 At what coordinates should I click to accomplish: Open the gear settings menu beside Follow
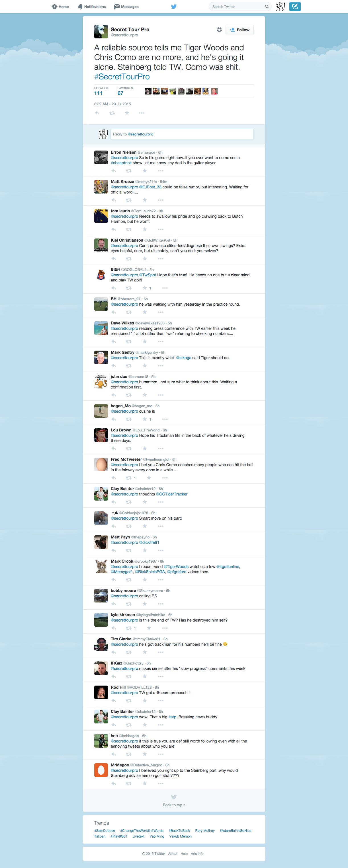click(x=219, y=30)
